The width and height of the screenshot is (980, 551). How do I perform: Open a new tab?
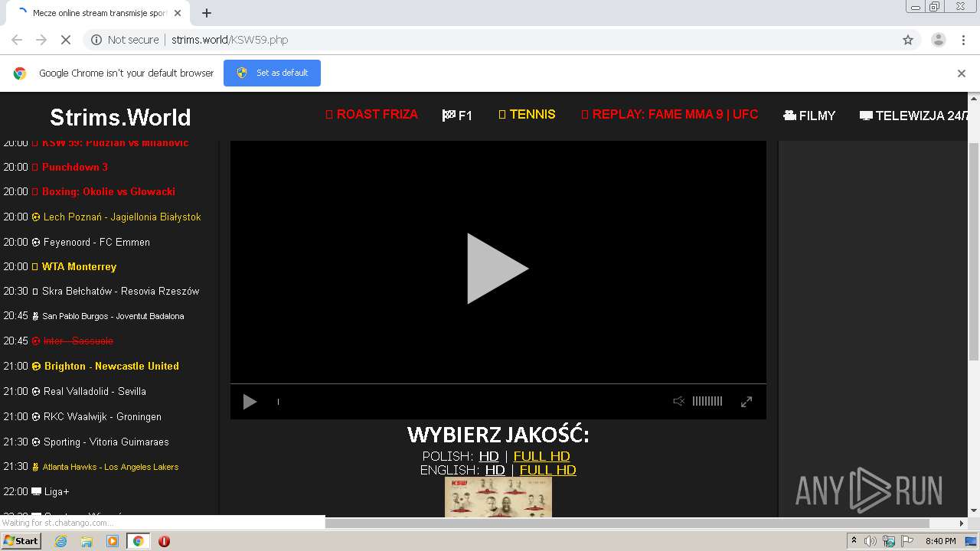pyautogui.click(x=207, y=13)
